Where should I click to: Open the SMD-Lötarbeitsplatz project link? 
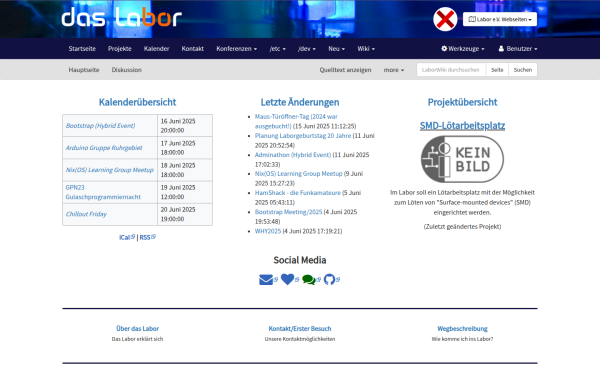462,126
